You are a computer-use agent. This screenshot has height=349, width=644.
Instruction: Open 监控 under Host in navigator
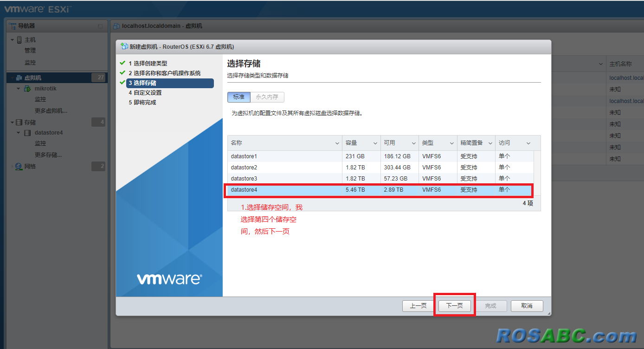coord(30,63)
